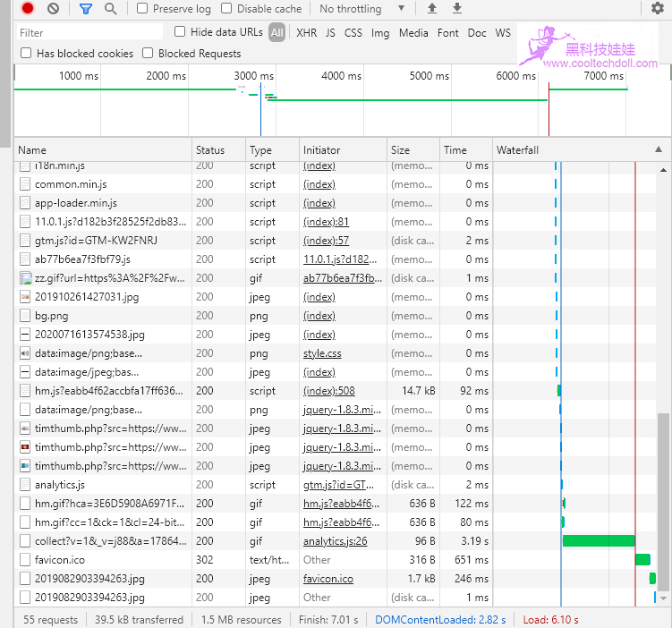
Task: Open the network search magnifier
Action: [x=111, y=9]
